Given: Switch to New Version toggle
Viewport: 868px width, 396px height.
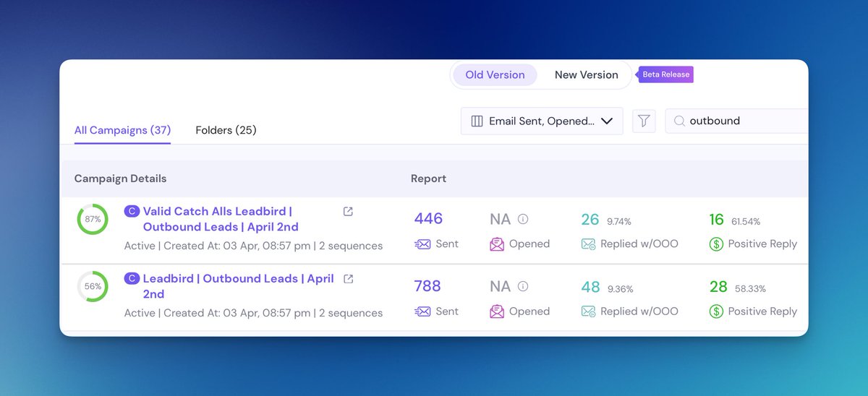Looking at the screenshot, I should click(x=586, y=74).
